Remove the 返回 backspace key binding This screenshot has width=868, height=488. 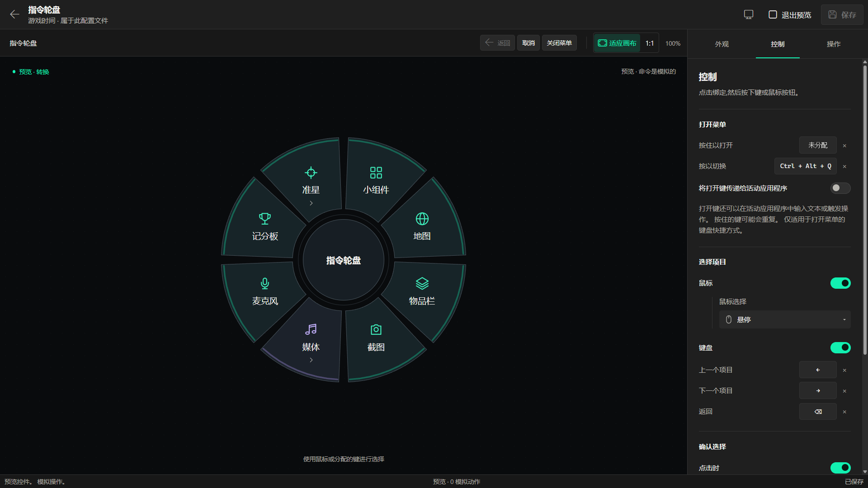point(844,412)
